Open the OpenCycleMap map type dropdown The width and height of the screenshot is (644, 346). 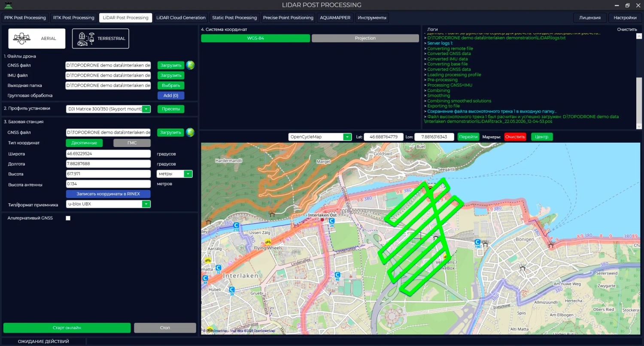tap(347, 137)
